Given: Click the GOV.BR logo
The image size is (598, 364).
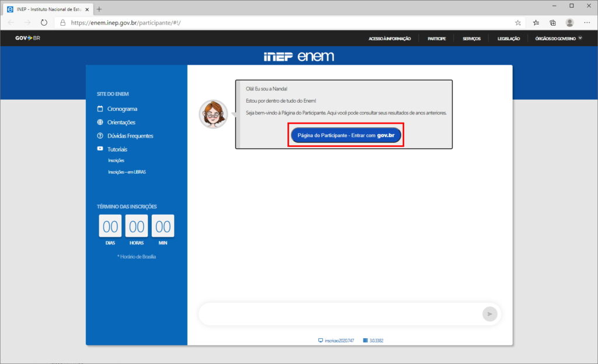Looking at the screenshot, I should pos(27,38).
